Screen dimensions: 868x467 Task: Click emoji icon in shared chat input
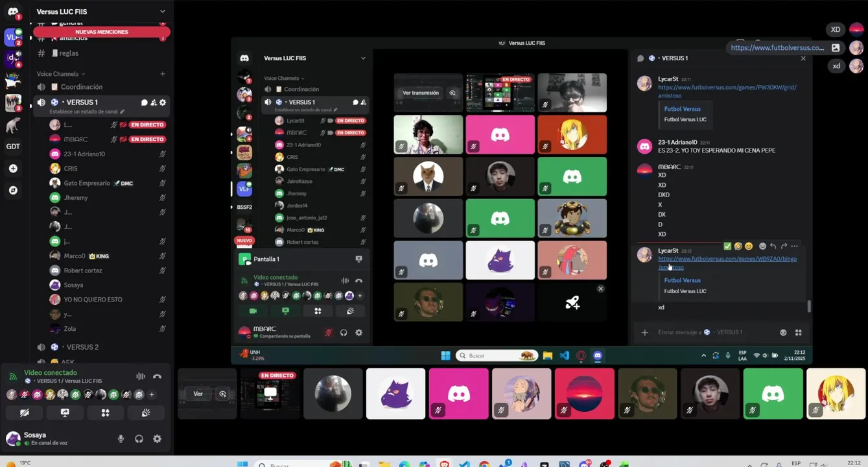point(783,333)
